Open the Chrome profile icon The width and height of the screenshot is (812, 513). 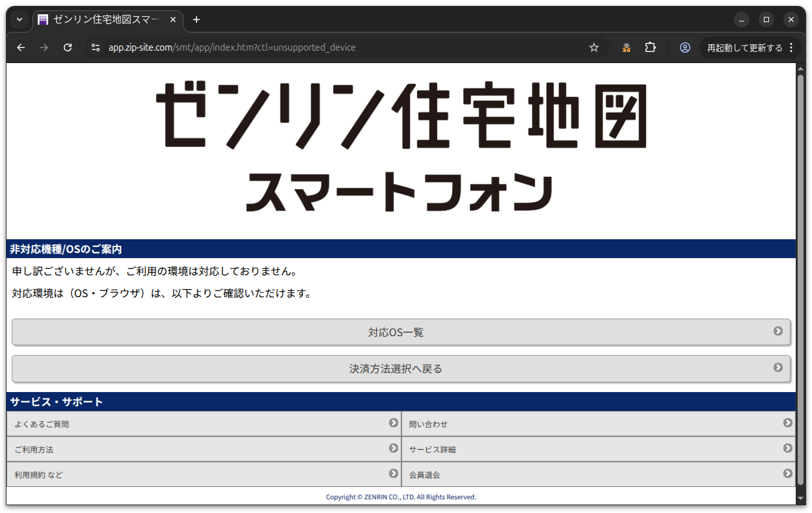pos(684,47)
